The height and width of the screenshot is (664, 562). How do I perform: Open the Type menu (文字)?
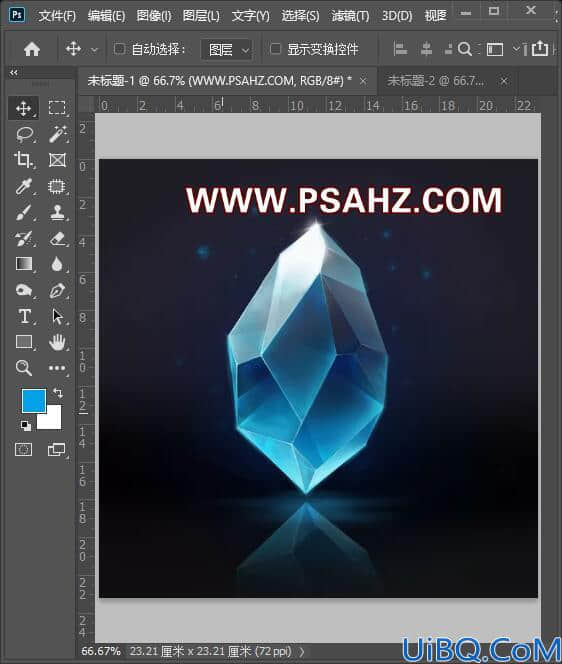(x=250, y=16)
